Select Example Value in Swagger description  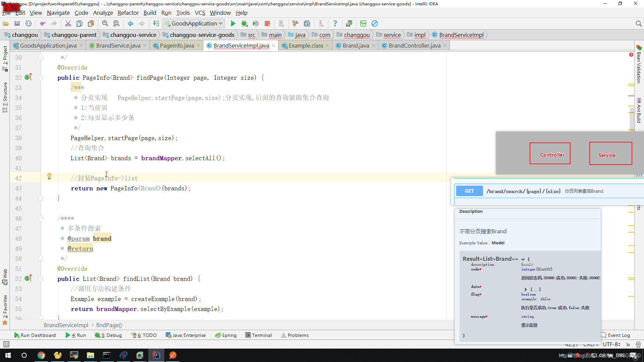pos(473,243)
